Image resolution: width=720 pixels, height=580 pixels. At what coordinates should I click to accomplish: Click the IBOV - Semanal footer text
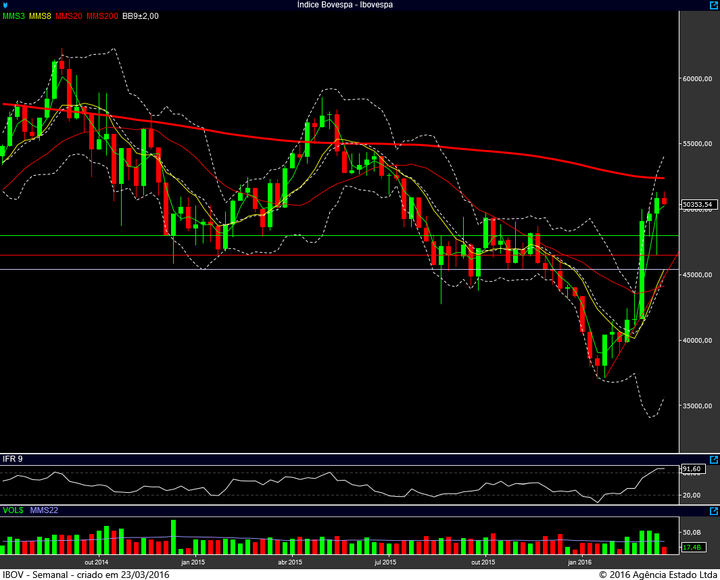pyautogui.click(x=86, y=574)
